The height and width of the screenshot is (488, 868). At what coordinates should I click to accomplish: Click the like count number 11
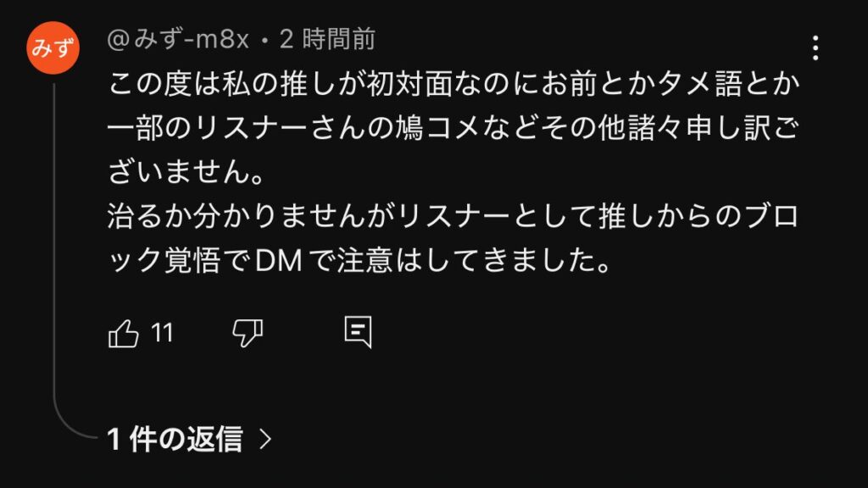(x=162, y=334)
